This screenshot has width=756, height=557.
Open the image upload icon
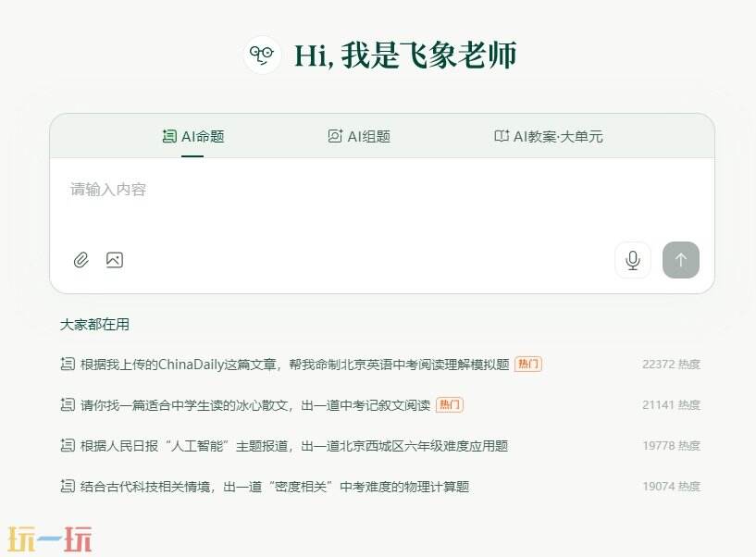pos(115,260)
